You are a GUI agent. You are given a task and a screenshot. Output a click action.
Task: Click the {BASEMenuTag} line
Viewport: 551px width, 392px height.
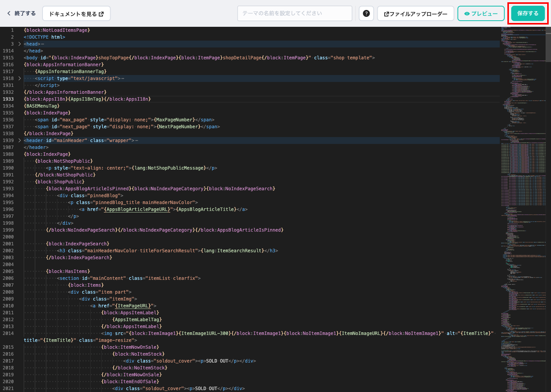tap(42, 106)
